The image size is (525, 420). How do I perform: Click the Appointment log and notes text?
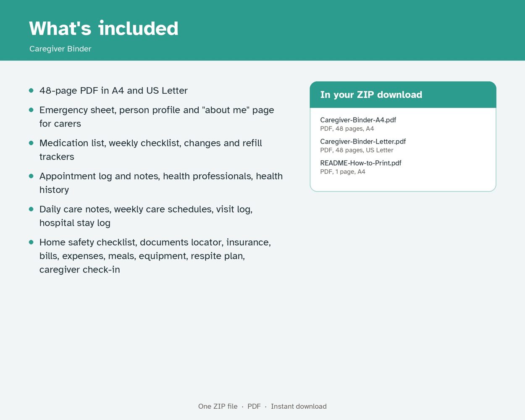[161, 183]
